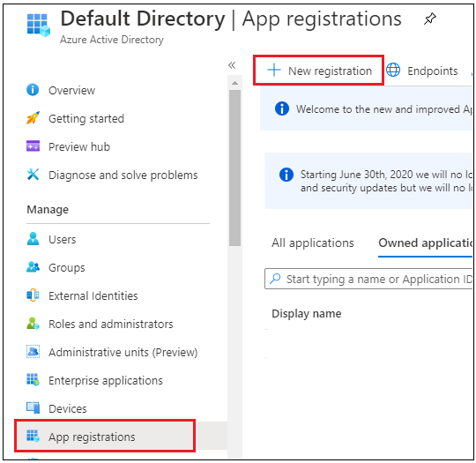Image resolution: width=476 pixels, height=463 pixels.
Task: Switch to the Owned applications tab
Action: coord(425,243)
